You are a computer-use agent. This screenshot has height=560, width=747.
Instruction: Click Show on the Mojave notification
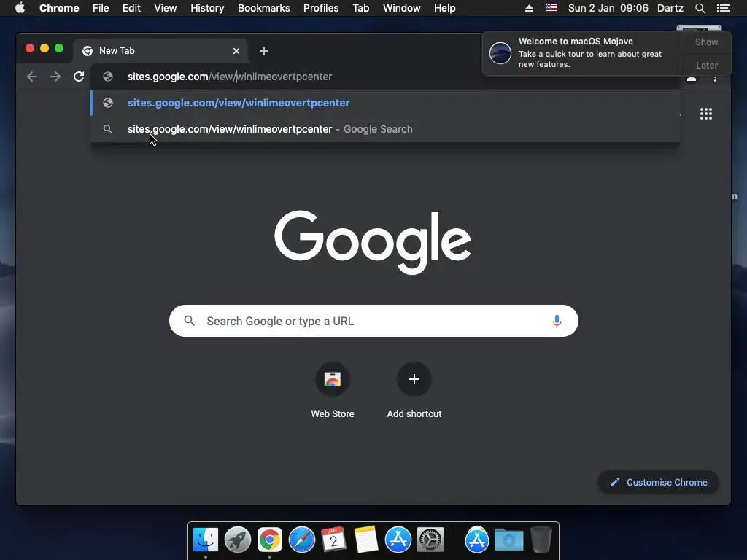coord(706,42)
